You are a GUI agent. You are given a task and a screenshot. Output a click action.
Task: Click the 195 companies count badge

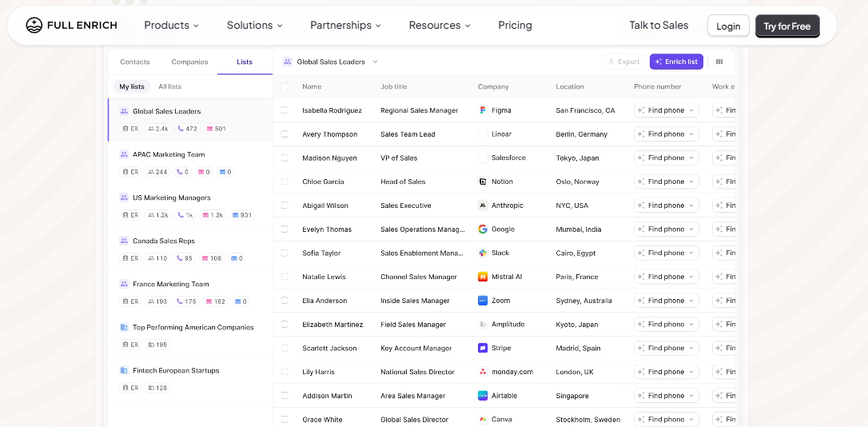[x=157, y=345]
